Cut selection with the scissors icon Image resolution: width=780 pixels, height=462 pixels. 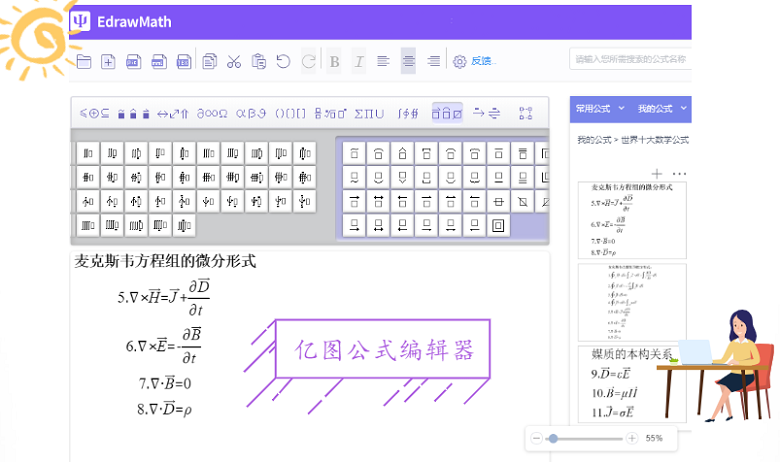click(234, 61)
